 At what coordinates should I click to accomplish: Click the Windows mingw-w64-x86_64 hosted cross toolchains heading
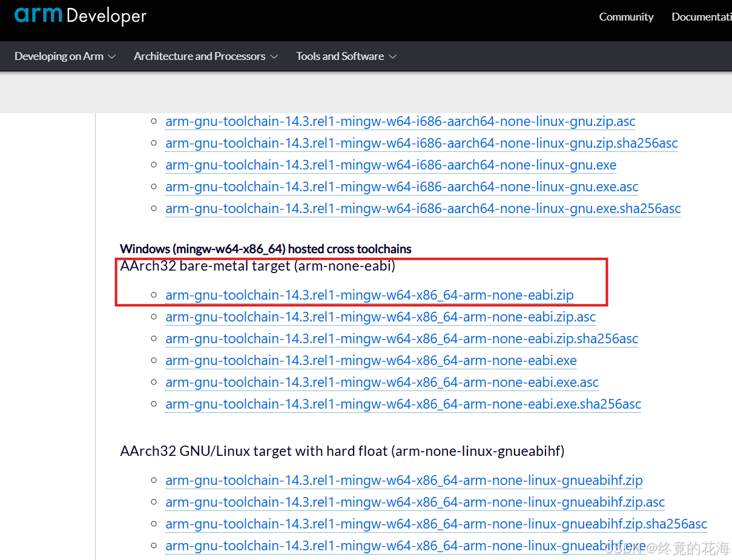[266, 249]
